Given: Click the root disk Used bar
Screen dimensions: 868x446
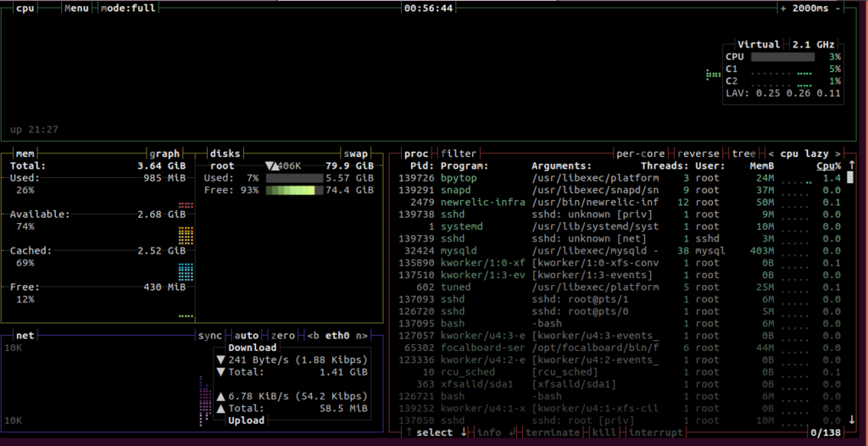Looking at the screenshot, I should click(x=294, y=178).
